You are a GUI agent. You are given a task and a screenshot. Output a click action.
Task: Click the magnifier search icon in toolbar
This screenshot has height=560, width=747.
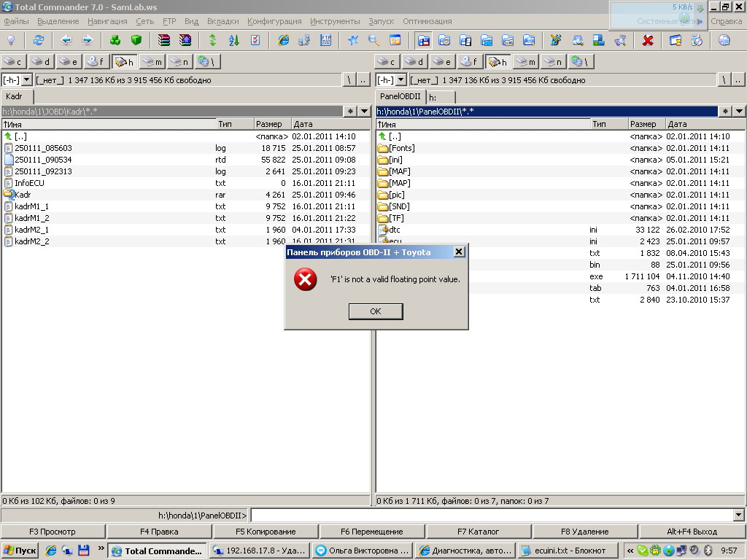coord(373,40)
